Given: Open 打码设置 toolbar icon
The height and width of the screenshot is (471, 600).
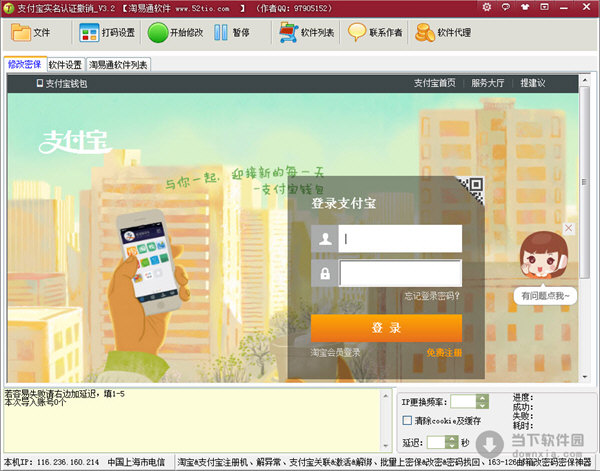Looking at the screenshot, I should [89, 33].
